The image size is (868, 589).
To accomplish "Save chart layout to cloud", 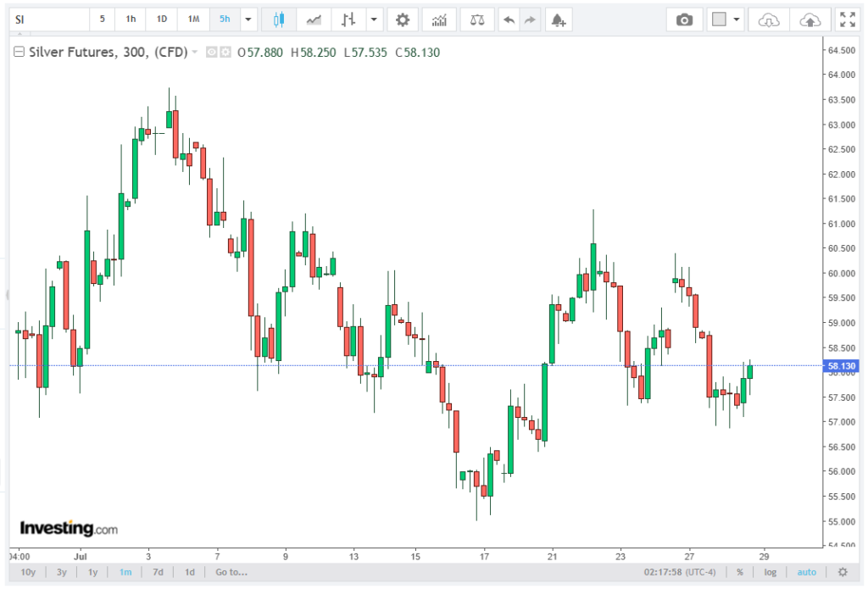I will (x=810, y=20).
